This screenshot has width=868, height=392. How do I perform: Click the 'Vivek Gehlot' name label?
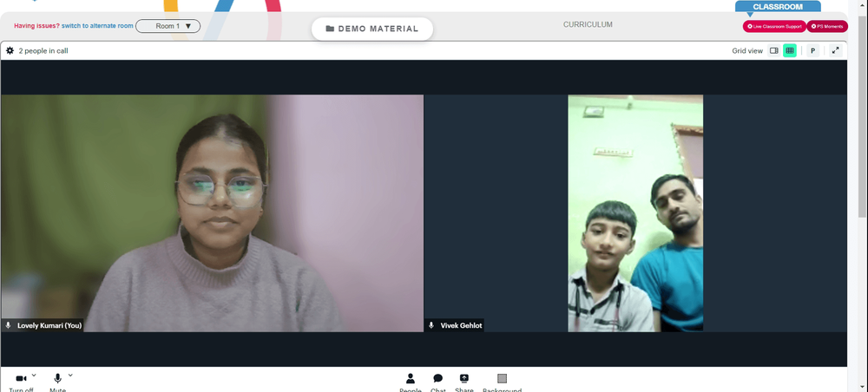click(x=461, y=325)
